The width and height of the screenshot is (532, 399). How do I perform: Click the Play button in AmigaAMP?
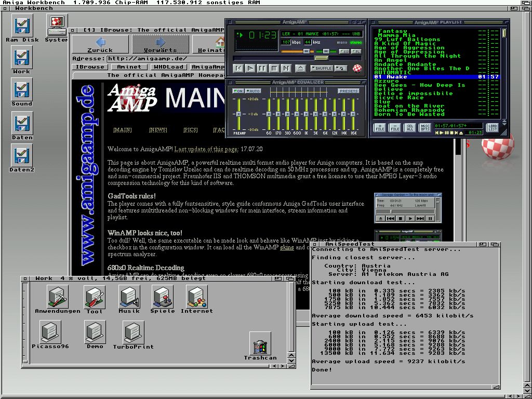click(250, 69)
